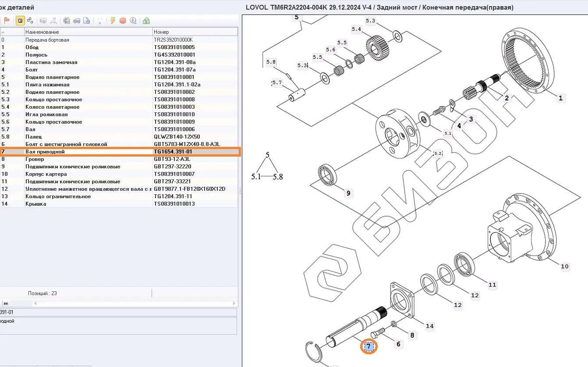Viewport: 588px width, 367px height.
Task: Click right arrow of horizontal scrollbar
Action: click(x=235, y=303)
